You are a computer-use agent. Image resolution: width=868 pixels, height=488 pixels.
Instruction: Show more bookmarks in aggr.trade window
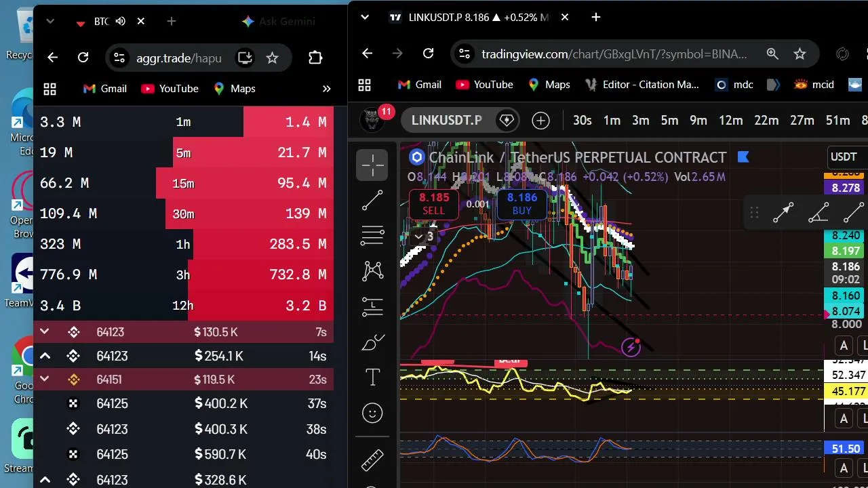point(326,89)
